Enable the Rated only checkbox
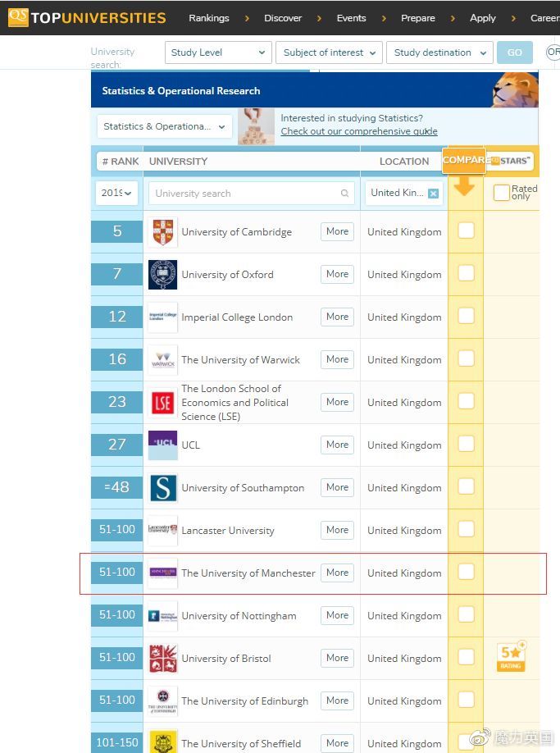Screen dimensions: 560x753 (x=502, y=193)
